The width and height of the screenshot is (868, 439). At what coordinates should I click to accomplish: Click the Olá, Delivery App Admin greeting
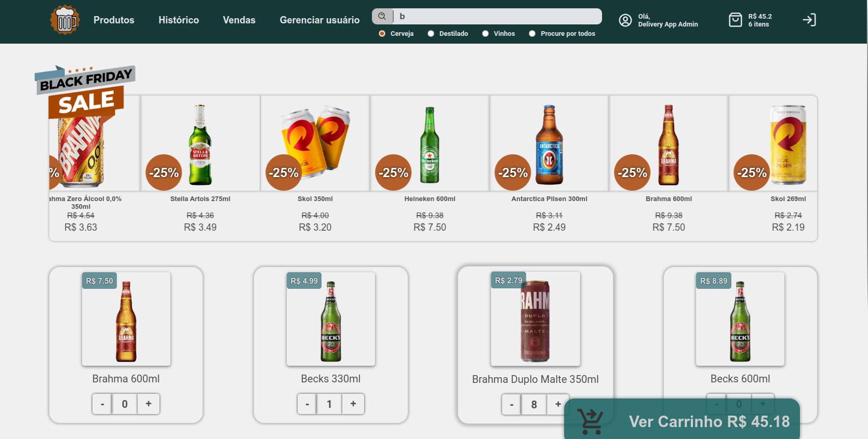click(x=668, y=20)
